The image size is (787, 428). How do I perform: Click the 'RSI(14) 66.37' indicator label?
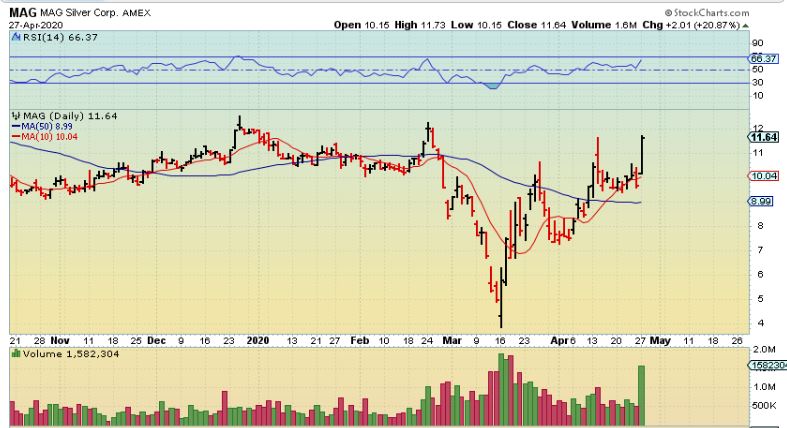[60, 37]
